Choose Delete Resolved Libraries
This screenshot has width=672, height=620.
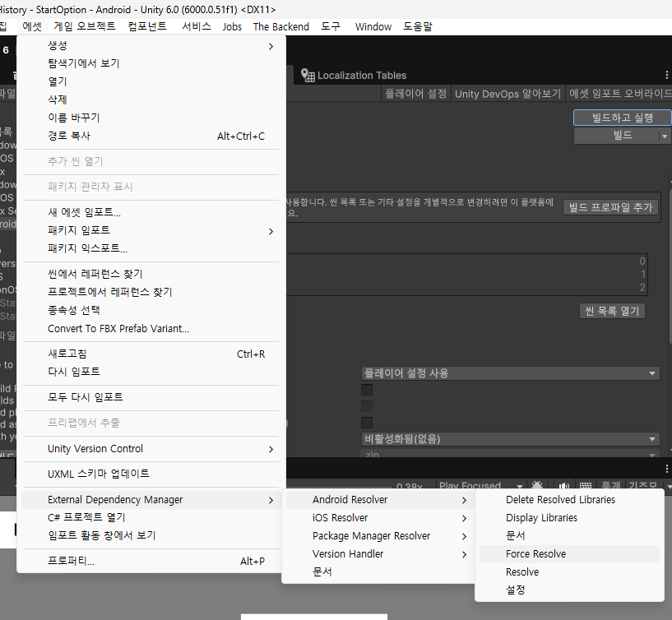[569, 500]
